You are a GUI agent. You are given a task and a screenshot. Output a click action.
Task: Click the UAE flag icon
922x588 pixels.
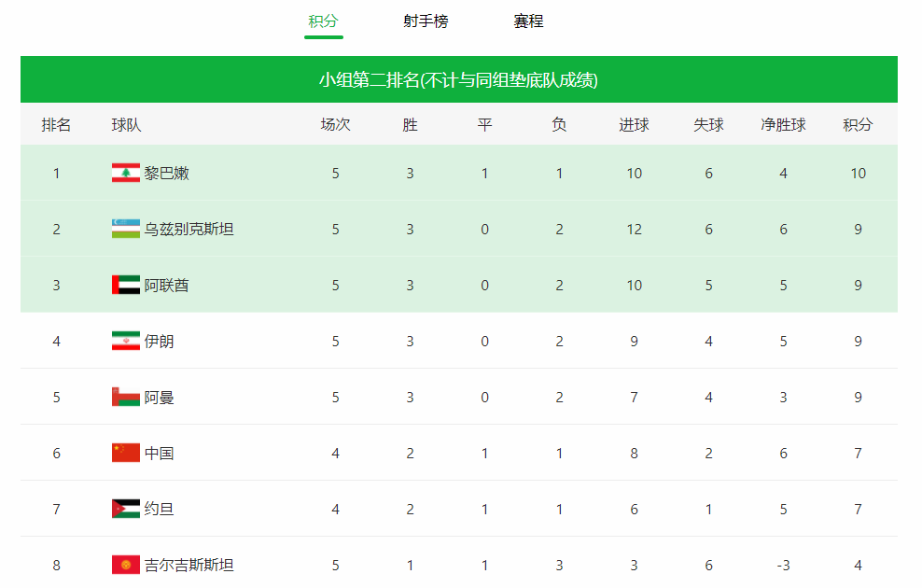pyautogui.click(x=125, y=285)
